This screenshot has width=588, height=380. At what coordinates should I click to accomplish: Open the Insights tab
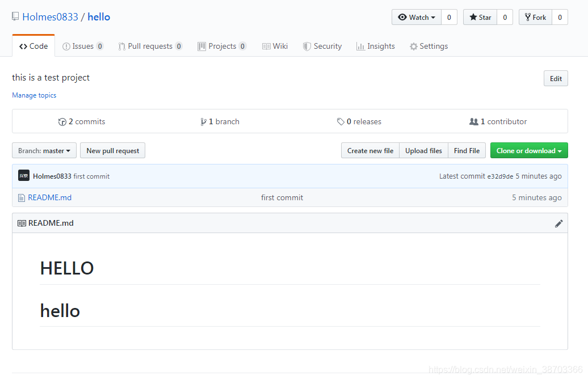(x=375, y=46)
